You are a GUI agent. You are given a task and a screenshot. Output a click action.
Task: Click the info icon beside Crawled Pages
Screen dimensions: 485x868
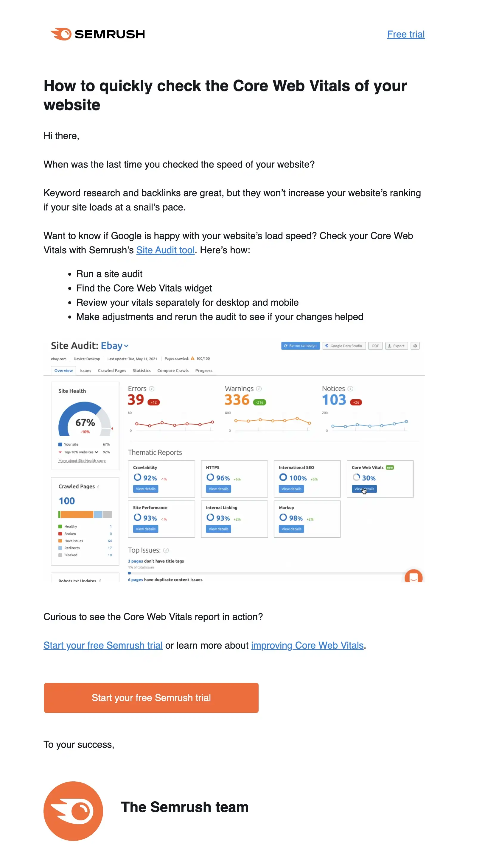[98, 486]
